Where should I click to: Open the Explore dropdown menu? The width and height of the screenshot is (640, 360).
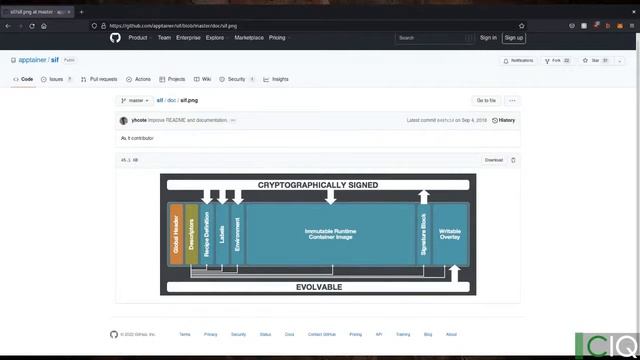coord(217,38)
